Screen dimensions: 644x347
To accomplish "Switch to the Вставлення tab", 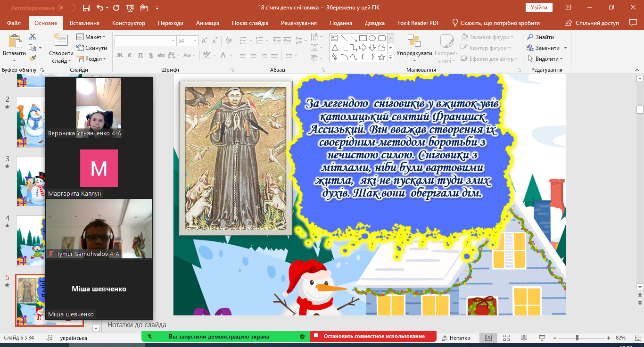I will [84, 23].
